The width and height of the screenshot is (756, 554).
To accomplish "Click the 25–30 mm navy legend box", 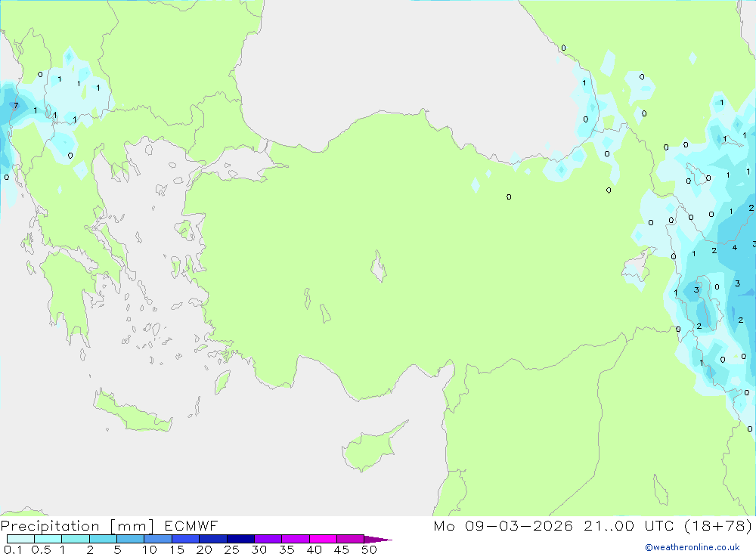I will click(240, 539).
